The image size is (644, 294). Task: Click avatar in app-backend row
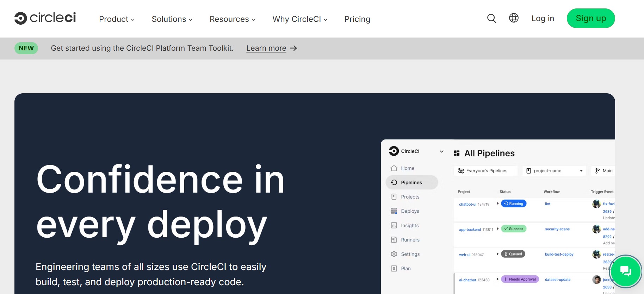tap(596, 229)
